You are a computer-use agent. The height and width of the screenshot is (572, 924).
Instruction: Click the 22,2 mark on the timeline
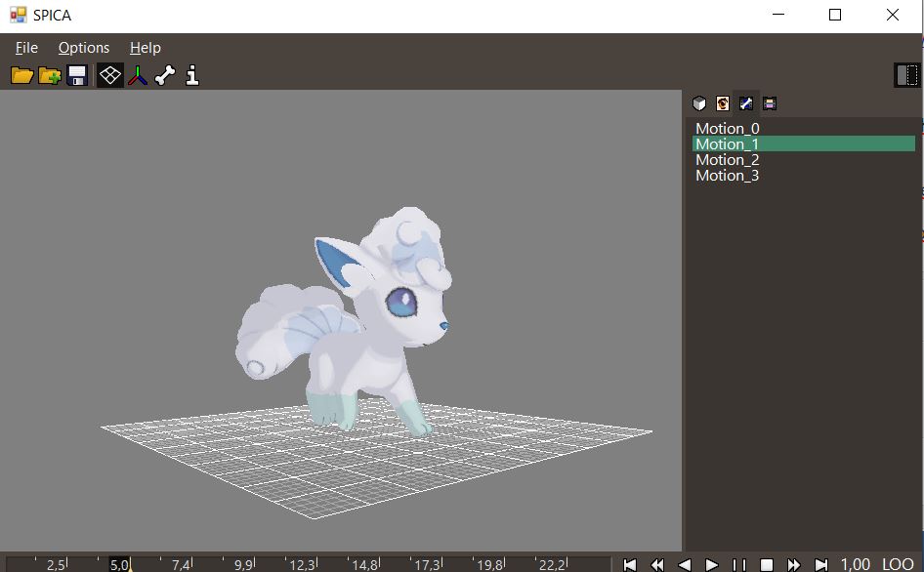(x=553, y=565)
